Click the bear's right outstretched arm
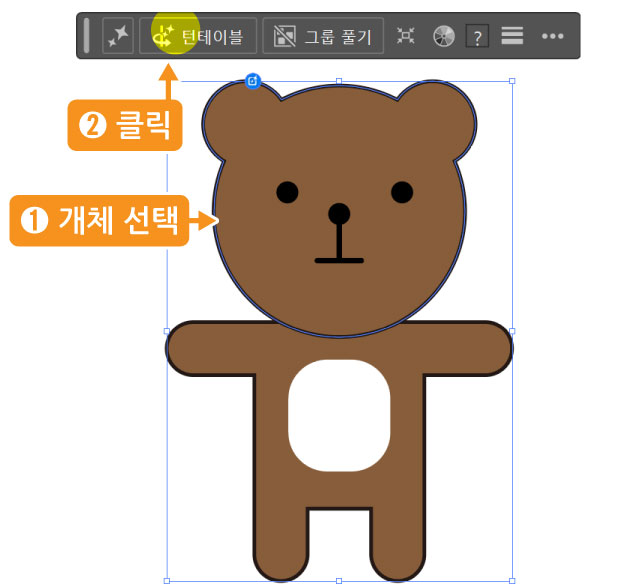 [x=468, y=348]
